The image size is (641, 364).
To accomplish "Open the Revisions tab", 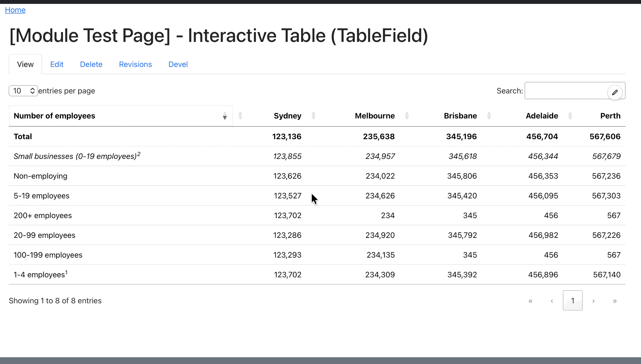I will point(135,64).
